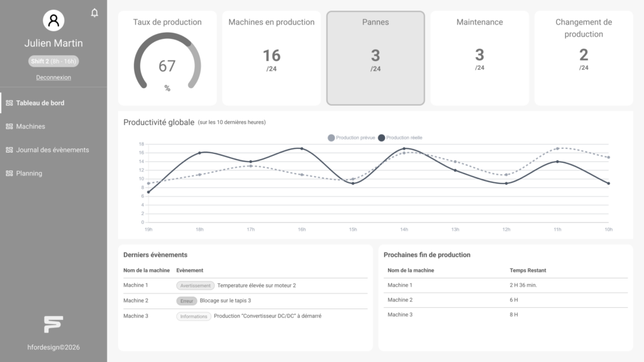Click the Erreur tag for Machine 2

186,301
